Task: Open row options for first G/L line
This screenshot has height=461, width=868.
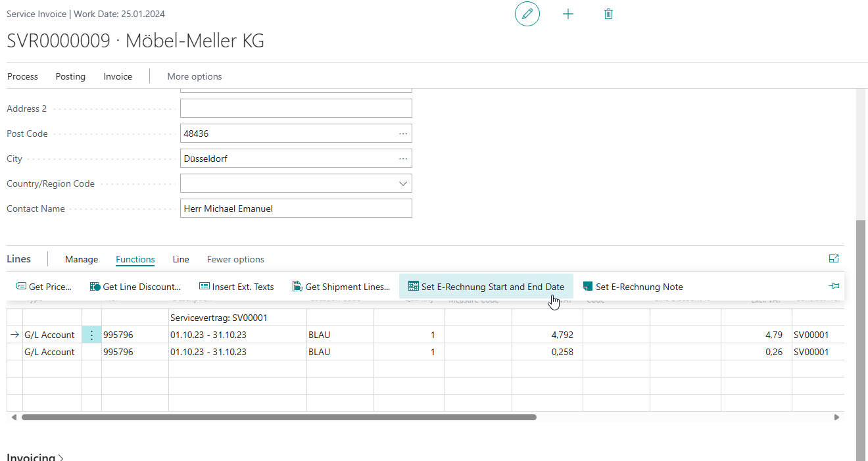Action: (91, 335)
